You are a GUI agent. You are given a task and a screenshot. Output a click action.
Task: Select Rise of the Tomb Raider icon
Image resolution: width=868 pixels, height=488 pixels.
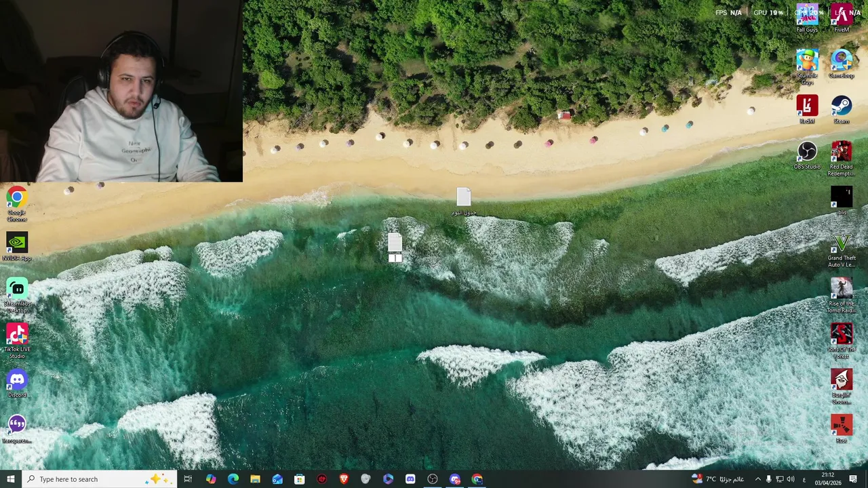tap(842, 296)
